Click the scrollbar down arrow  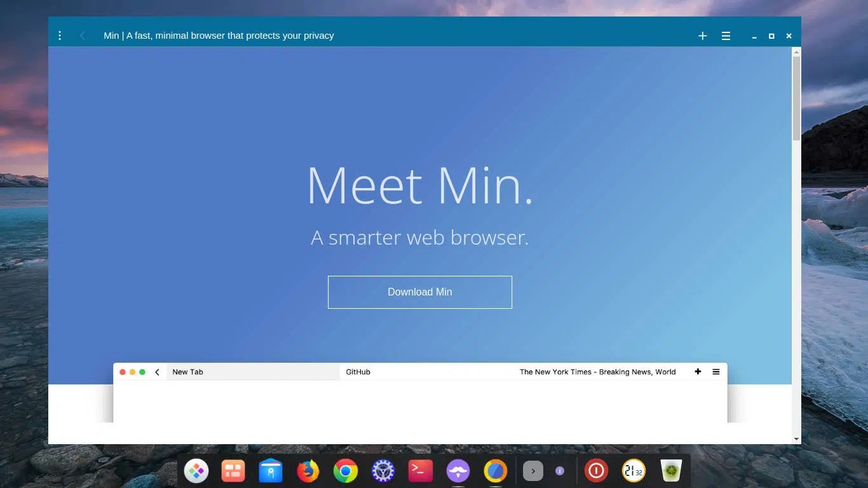click(796, 439)
